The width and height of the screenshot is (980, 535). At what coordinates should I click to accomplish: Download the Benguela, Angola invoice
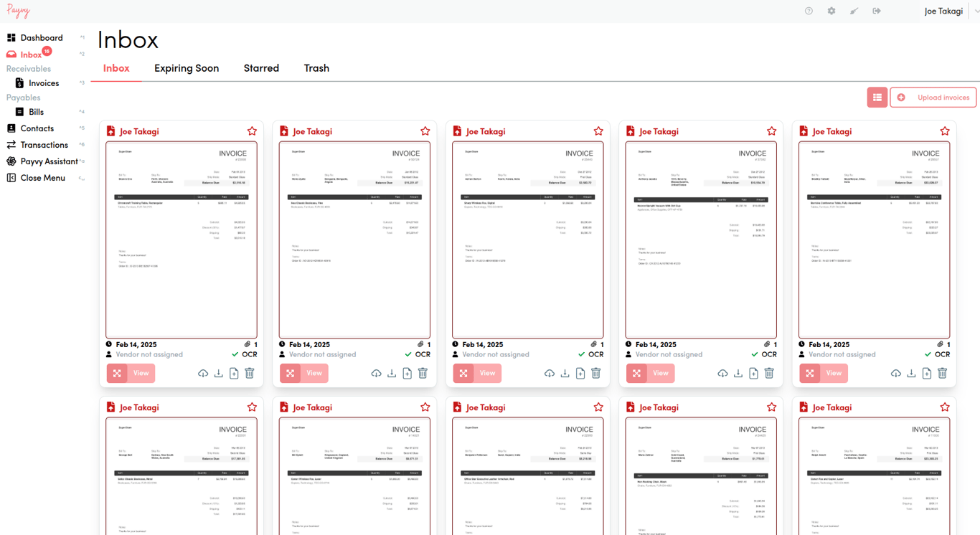pos(392,374)
